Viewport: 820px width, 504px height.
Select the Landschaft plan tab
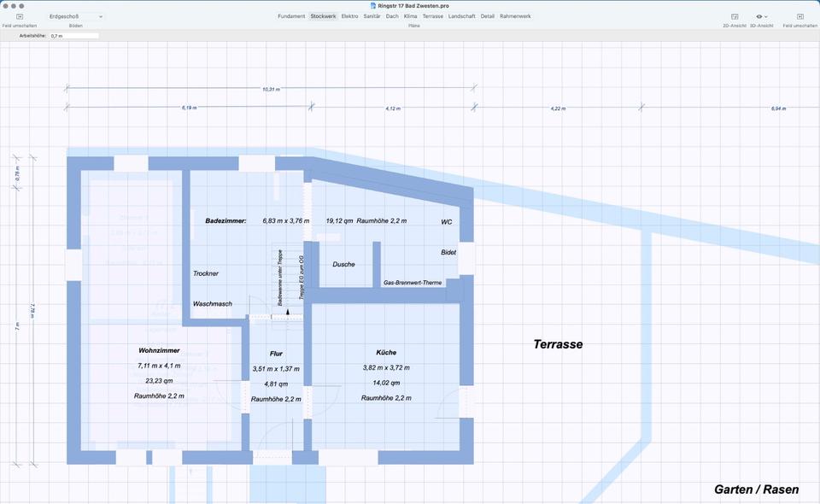tap(462, 16)
